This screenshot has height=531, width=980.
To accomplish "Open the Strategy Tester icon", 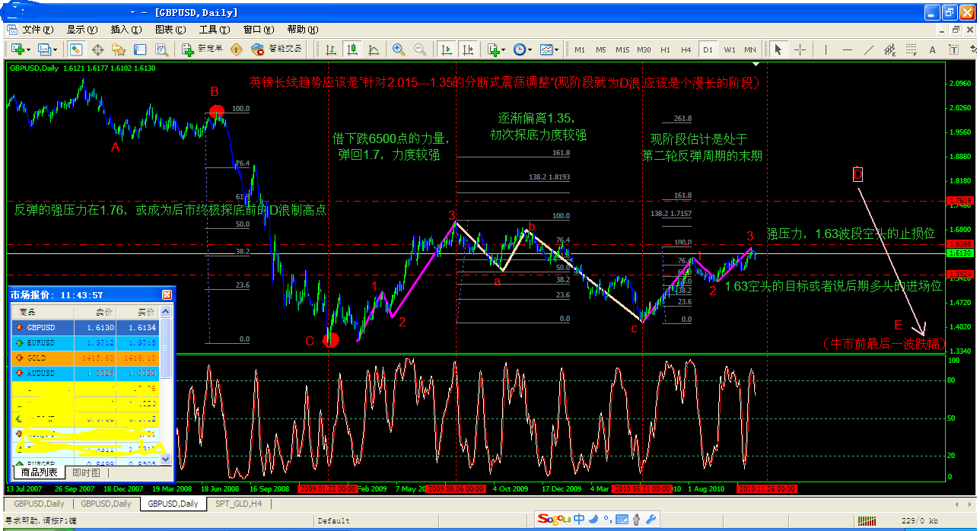I will click(161, 49).
